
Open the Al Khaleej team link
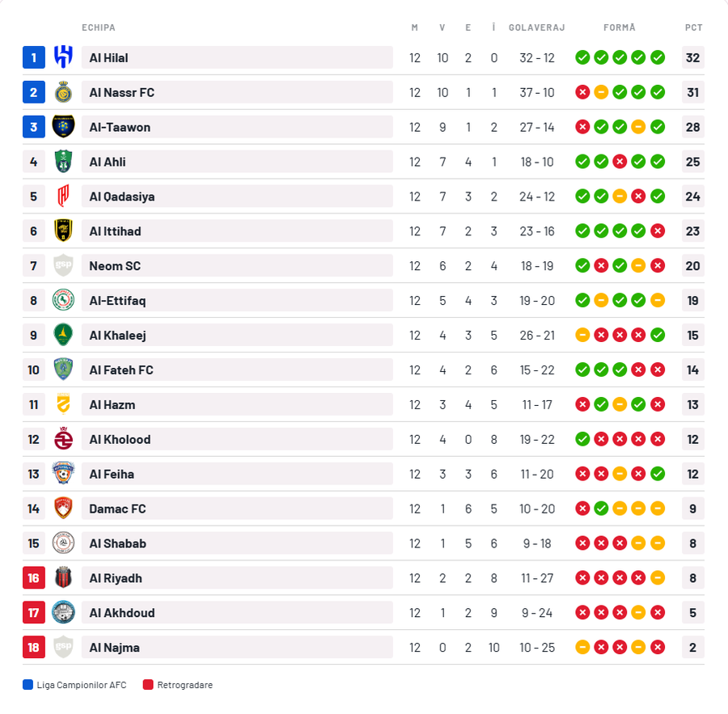[118, 336]
